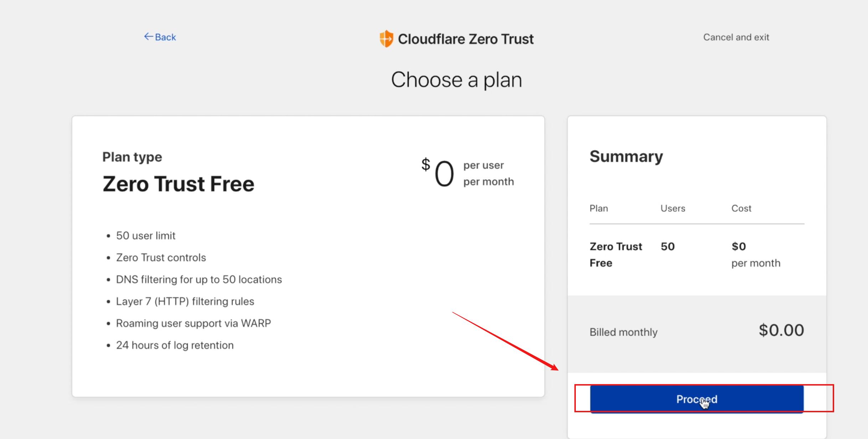Click the Choose a plan heading

pyautogui.click(x=456, y=80)
